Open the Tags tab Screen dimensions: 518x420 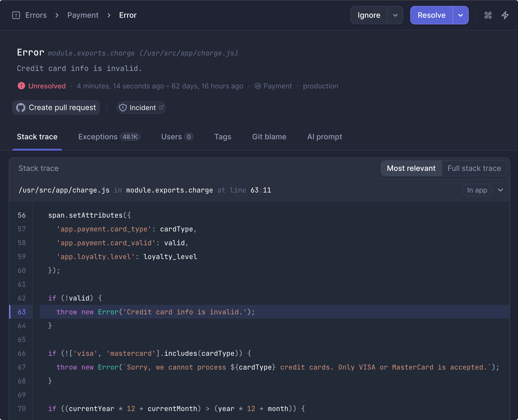tap(223, 137)
